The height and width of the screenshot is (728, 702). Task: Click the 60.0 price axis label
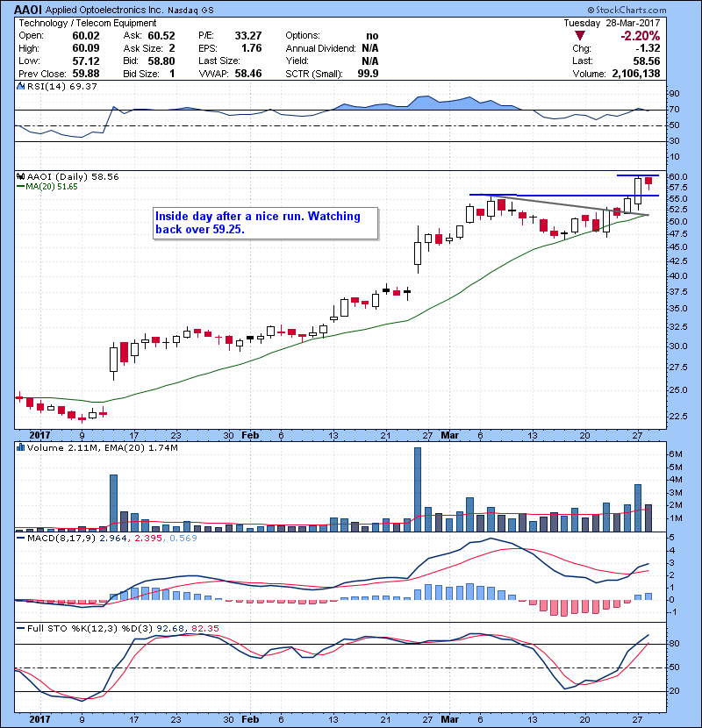pyautogui.click(x=678, y=176)
